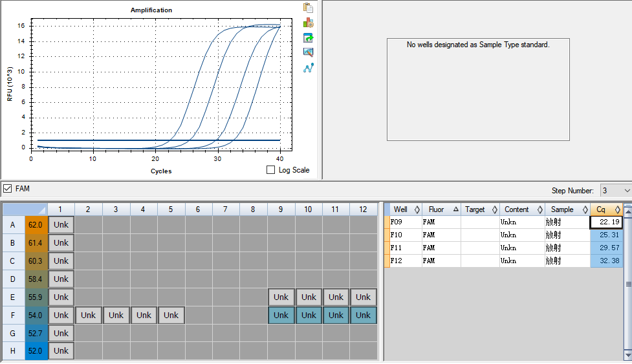The height and width of the screenshot is (364, 632).
Task: Select plate column 9 header
Action: [x=281, y=209]
